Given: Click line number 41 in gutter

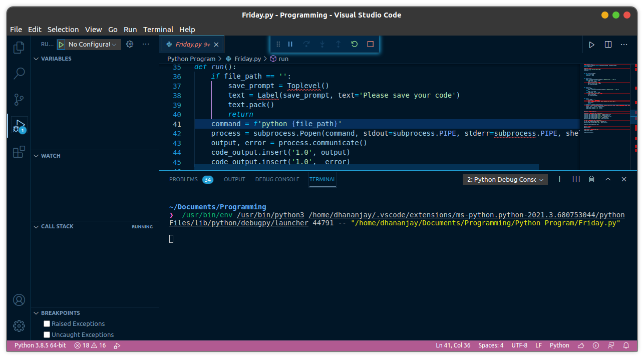Looking at the screenshot, I should tap(176, 124).
